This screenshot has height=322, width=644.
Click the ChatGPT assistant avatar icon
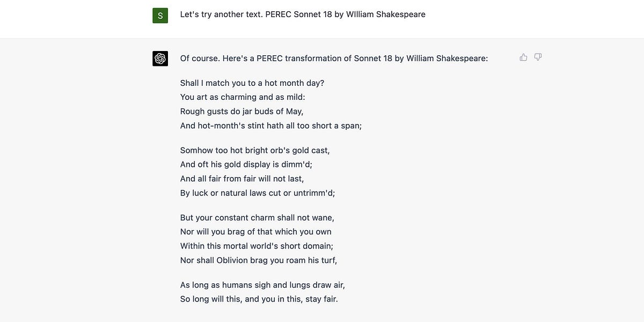[x=160, y=58]
